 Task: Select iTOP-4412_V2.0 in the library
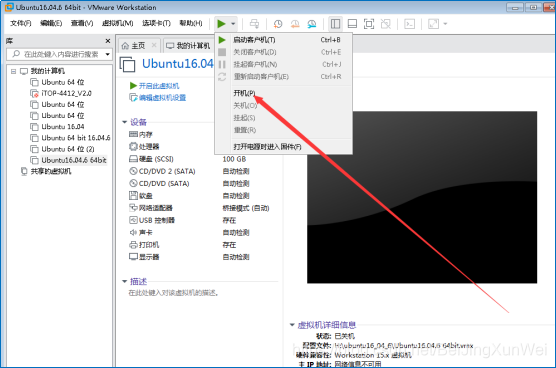61,93
